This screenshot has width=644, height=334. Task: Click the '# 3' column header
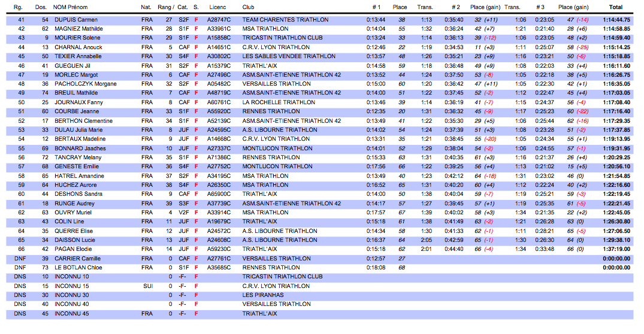tap(540, 7)
